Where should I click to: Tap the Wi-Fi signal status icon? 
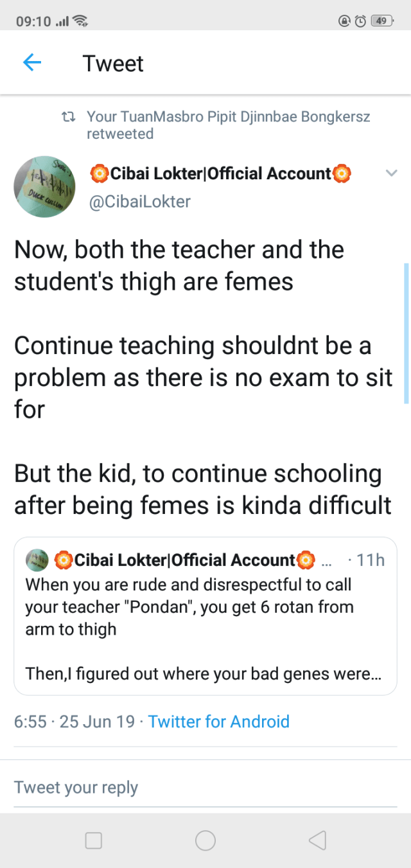[80, 21]
